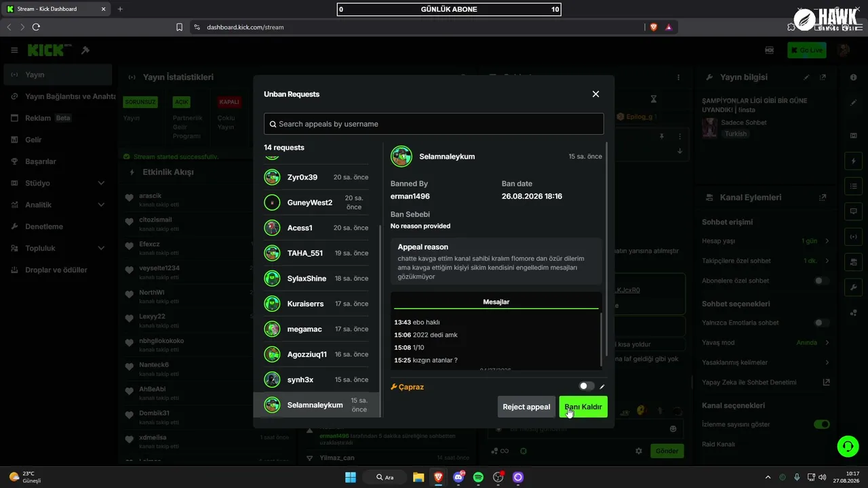This screenshot has height=488, width=868.
Task: Pop out the Kanal Eylemleri panel
Action: pos(823,197)
